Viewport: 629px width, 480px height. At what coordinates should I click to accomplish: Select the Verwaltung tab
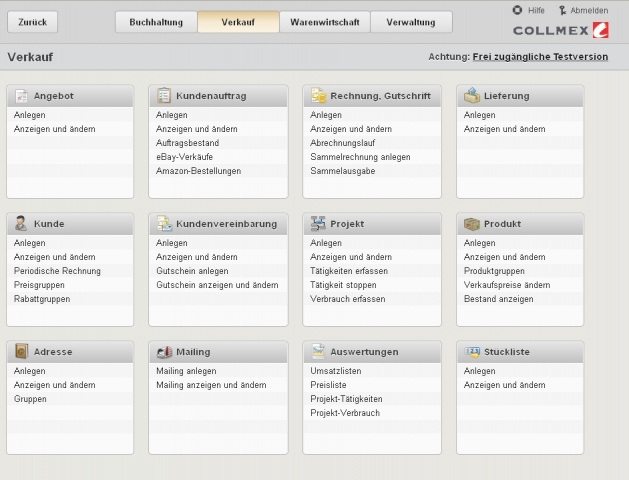tap(410, 21)
